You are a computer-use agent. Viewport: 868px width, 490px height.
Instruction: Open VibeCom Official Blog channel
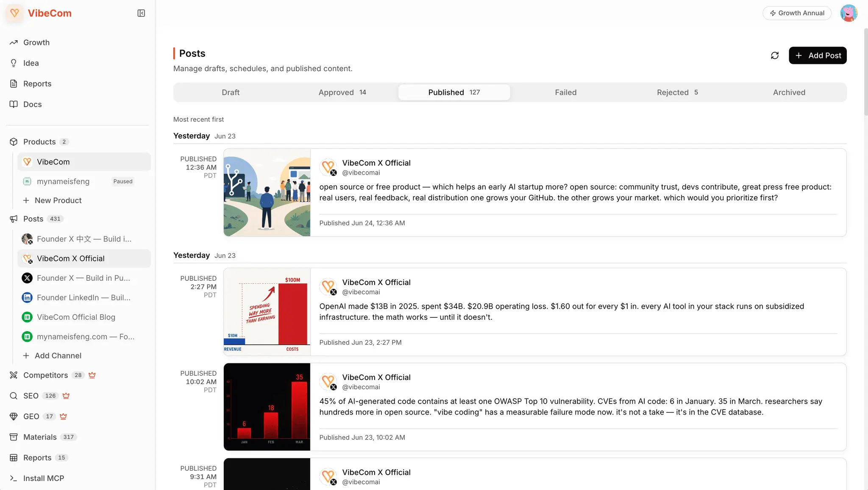tap(84, 317)
